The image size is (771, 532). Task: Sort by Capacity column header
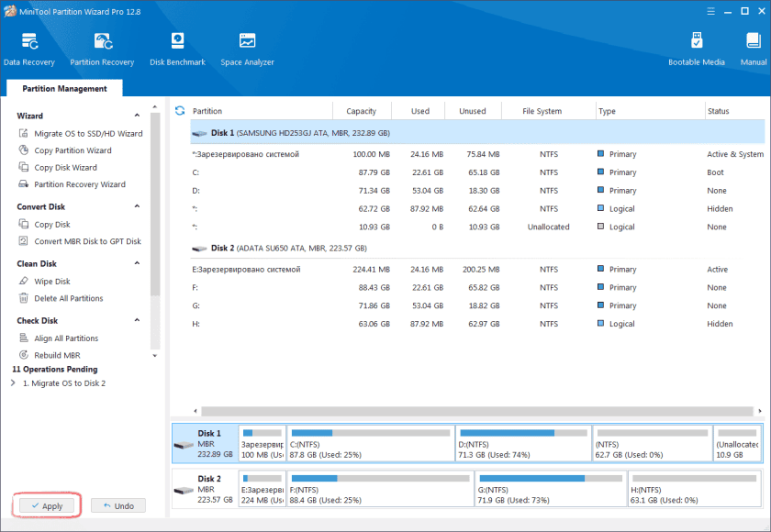361,111
